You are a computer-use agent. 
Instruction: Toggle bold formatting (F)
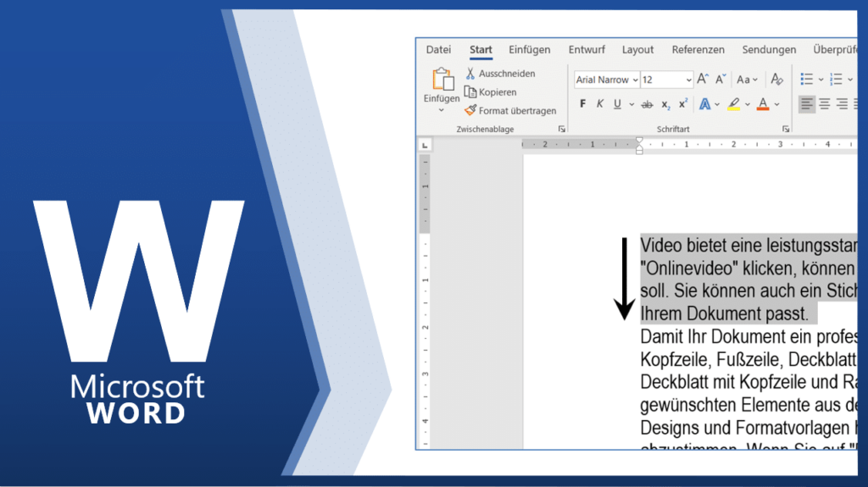pyautogui.click(x=582, y=104)
